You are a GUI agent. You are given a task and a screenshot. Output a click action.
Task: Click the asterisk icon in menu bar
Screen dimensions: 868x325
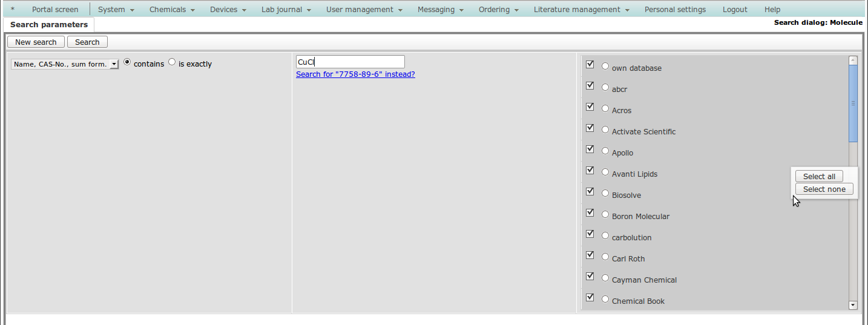tap(13, 10)
